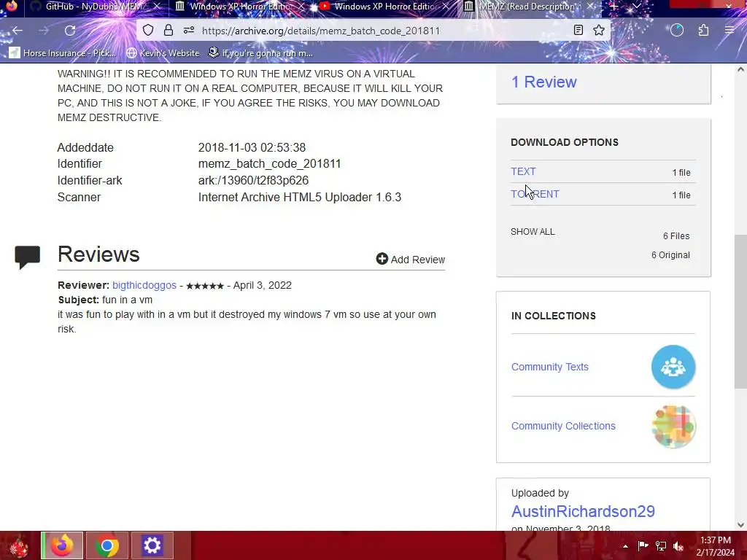Click the page vertical scrollbar thumb
Screen dimensions: 747x560
[x=740, y=311]
